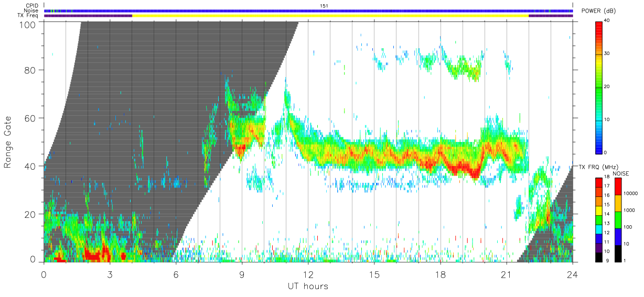Click the black bottom swatch in the NOISE legend
This screenshot has width=644, height=297.
[618, 254]
